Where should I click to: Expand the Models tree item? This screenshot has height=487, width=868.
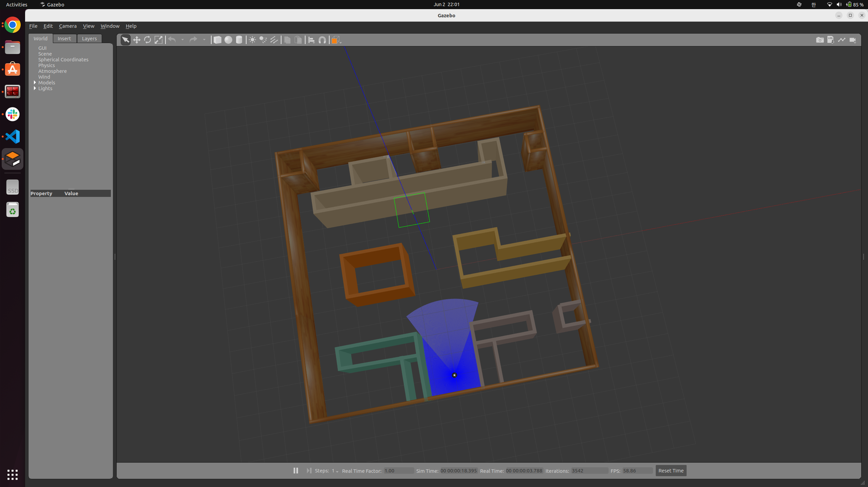point(35,83)
